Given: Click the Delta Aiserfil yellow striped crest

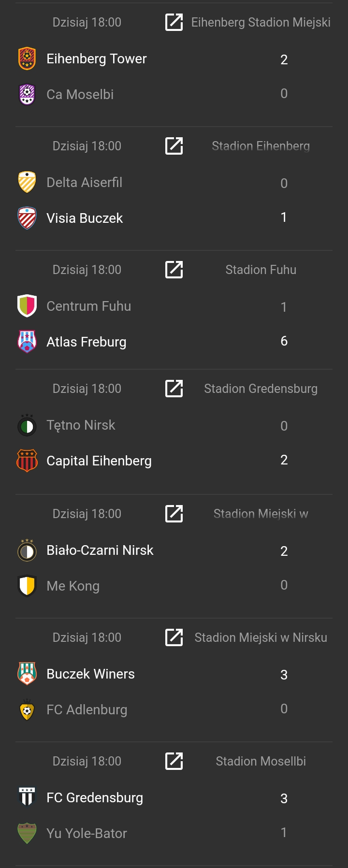Looking at the screenshot, I should click(x=27, y=182).
